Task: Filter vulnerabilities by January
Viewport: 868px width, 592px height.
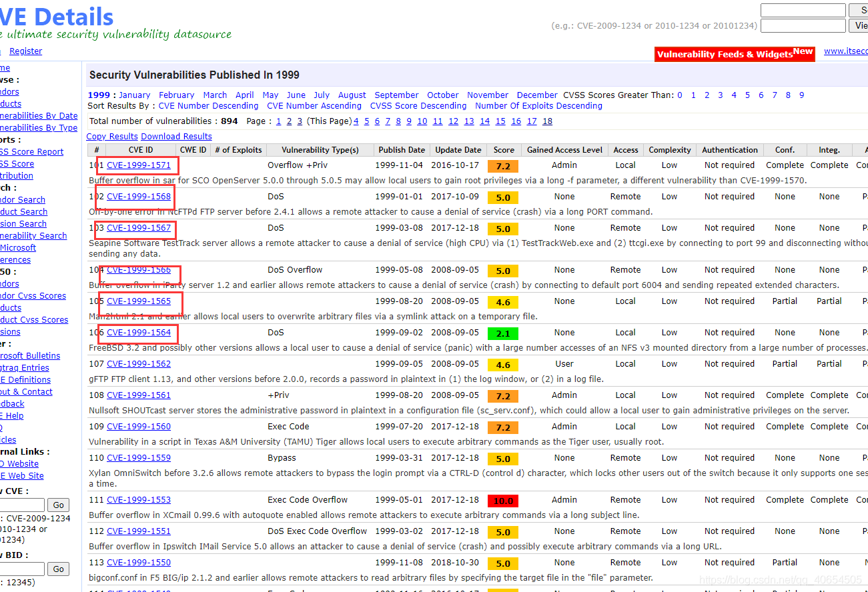Action: coord(135,95)
